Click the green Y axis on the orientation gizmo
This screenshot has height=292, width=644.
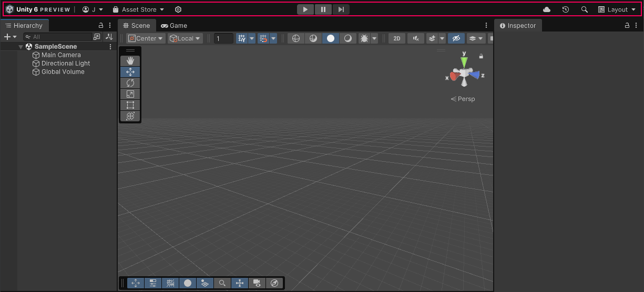464,62
